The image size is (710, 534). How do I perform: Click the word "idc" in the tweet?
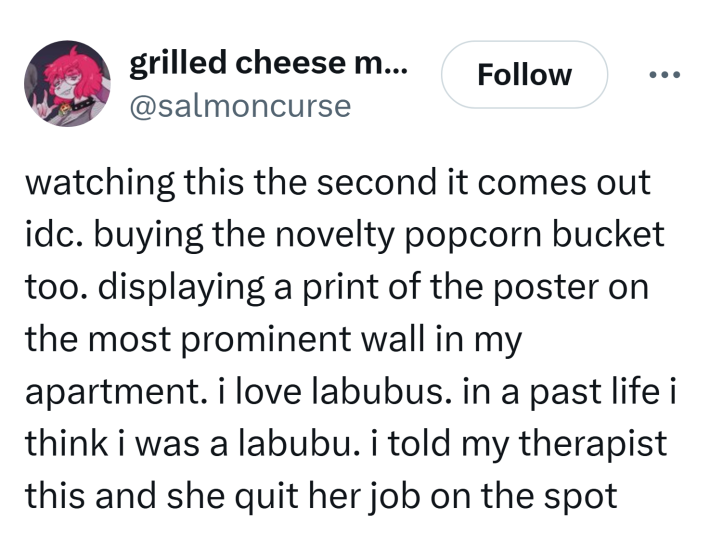coord(49,235)
